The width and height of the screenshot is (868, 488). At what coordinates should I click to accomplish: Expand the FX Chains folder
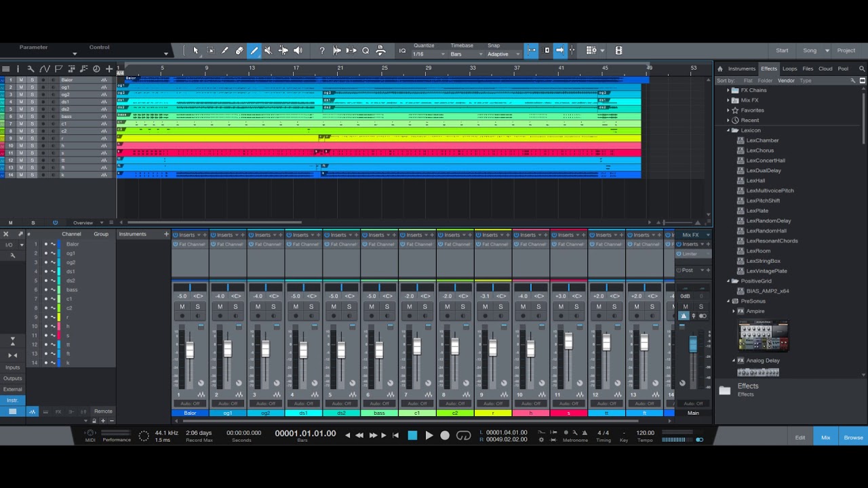point(728,90)
